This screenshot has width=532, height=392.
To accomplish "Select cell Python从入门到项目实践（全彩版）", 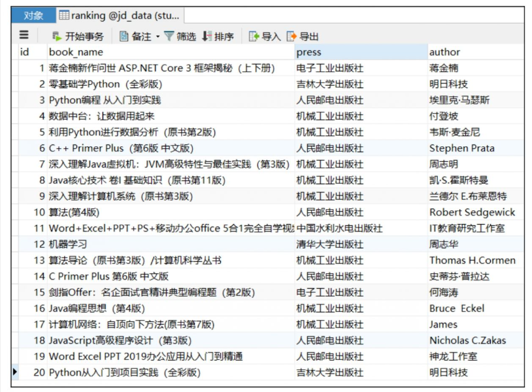I will (171, 372).
